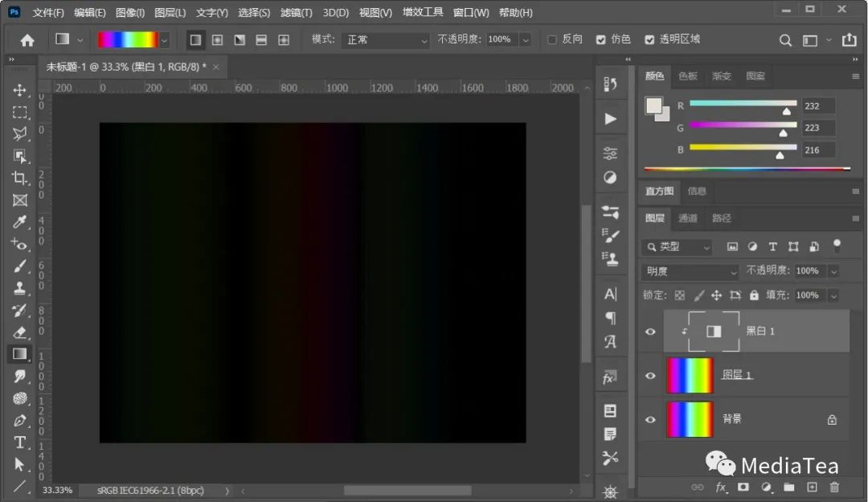This screenshot has width=868, height=502.
Task: Select the Path Selection tool
Action: [20, 464]
